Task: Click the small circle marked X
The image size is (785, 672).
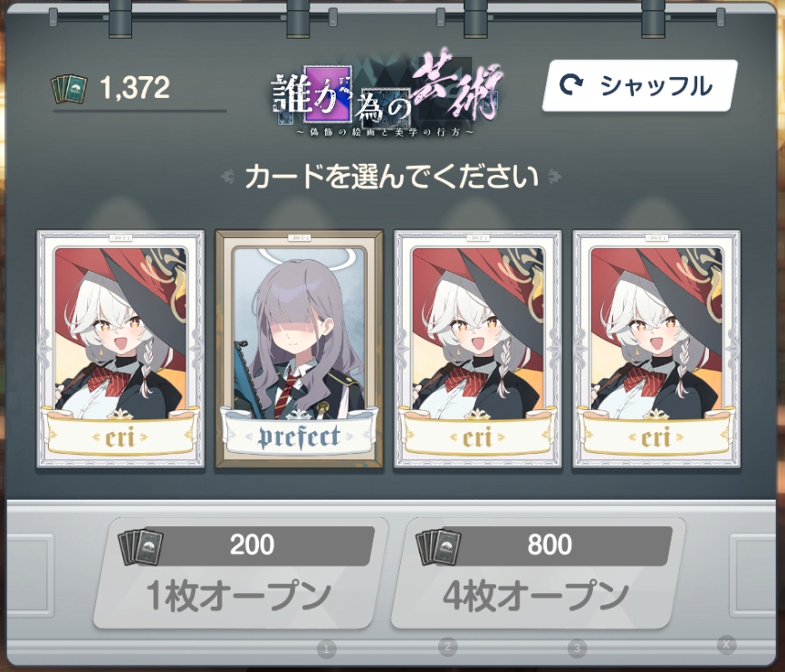Action: pyautogui.click(x=726, y=645)
